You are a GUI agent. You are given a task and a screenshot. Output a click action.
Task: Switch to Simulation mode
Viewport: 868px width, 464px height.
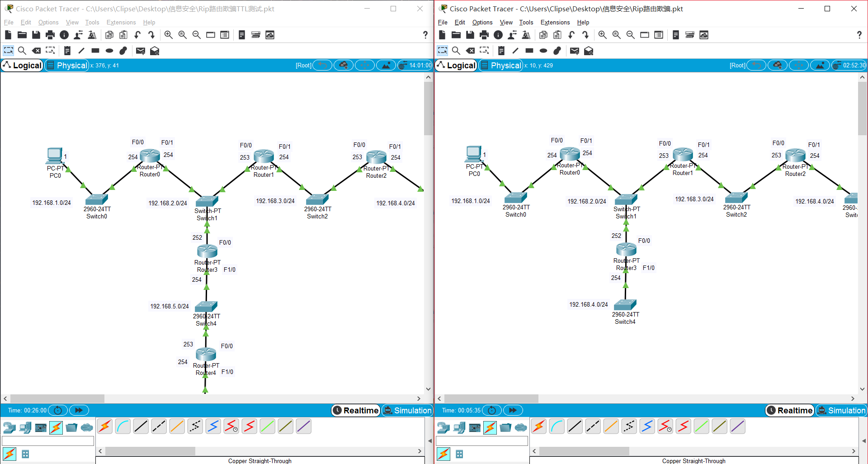coord(407,410)
